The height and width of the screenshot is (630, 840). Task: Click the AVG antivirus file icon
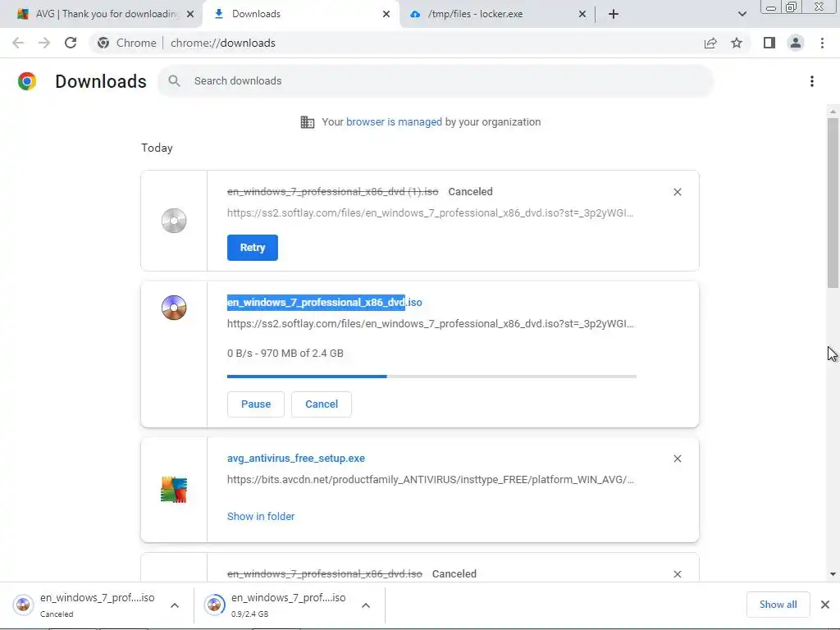point(174,490)
